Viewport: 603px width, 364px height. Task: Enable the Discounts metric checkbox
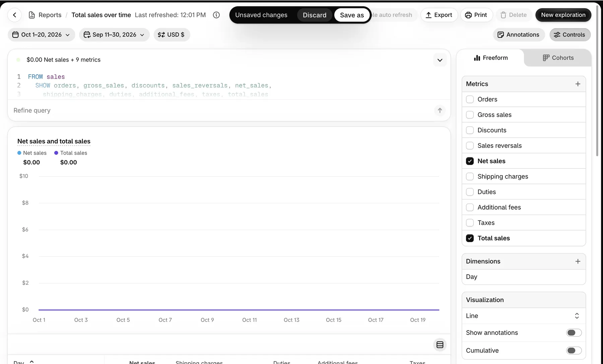point(470,130)
